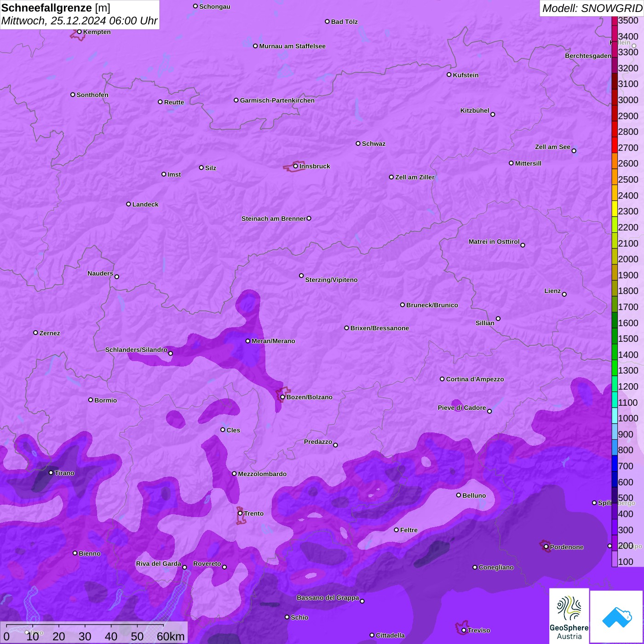The height and width of the screenshot is (644, 644).
Task: Select the Pordenone label
Action: click(567, 547)
